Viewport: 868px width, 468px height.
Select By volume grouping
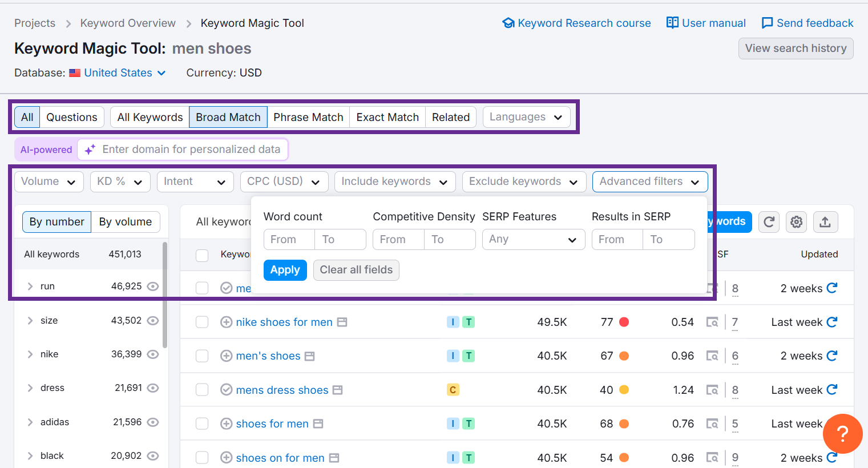pos(126,222)
